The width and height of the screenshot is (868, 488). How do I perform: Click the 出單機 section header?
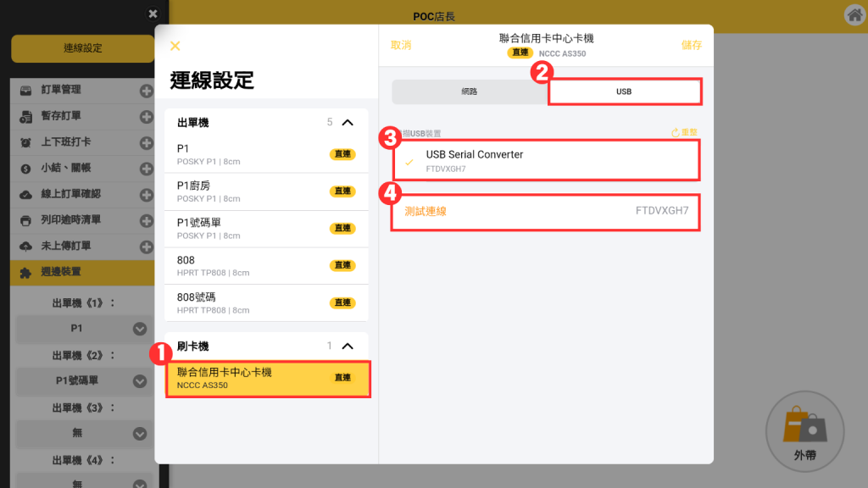(x=266, y=123)
